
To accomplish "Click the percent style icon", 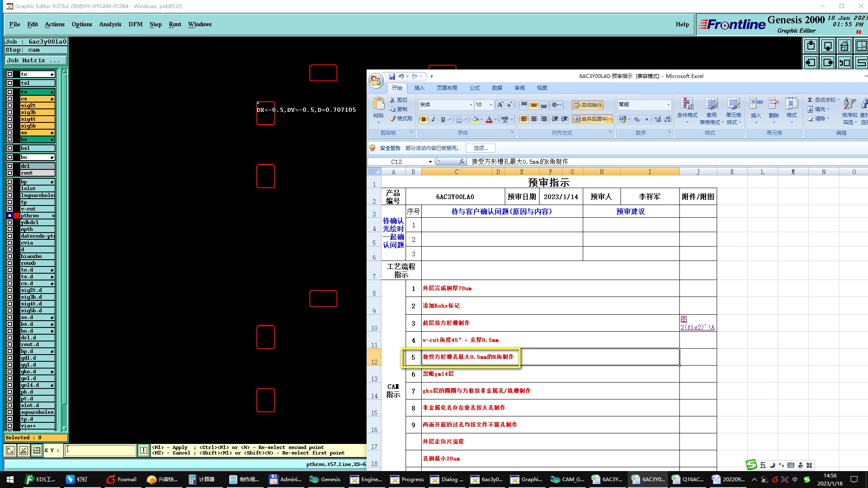I will (637, 119).
